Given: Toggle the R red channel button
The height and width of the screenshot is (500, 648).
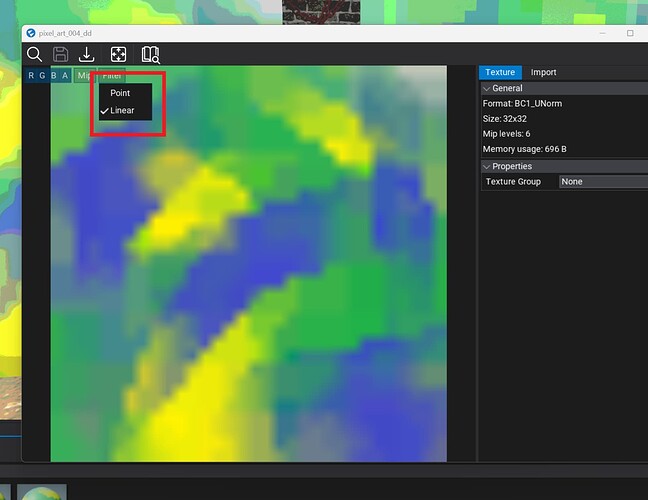Looking at the screenshot, I should coord(31,76).
